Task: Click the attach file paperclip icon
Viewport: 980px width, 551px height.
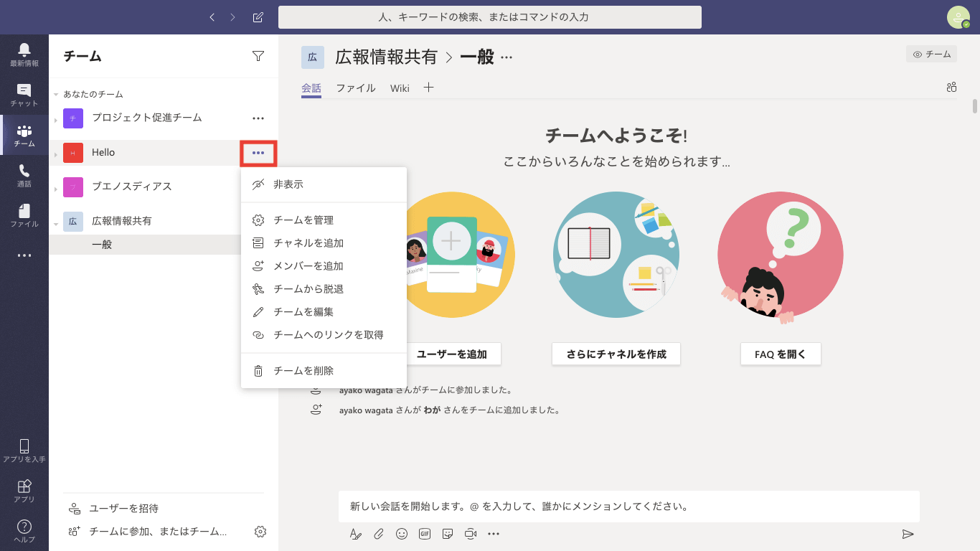Action: tap(379, 534)
